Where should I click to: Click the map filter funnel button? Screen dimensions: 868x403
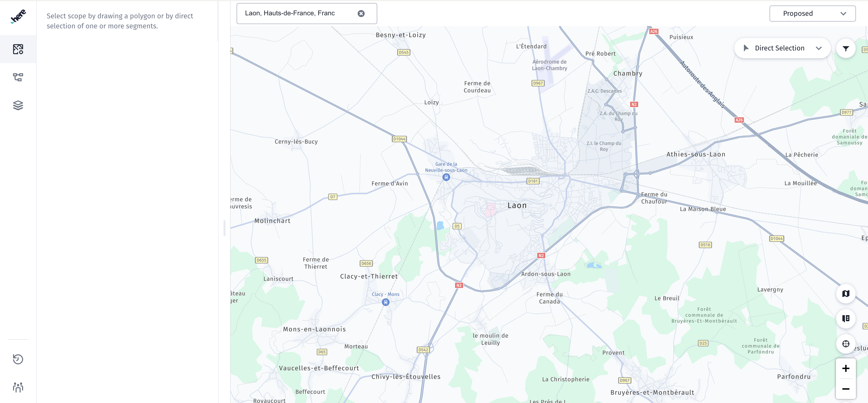(x=845, y=48)
